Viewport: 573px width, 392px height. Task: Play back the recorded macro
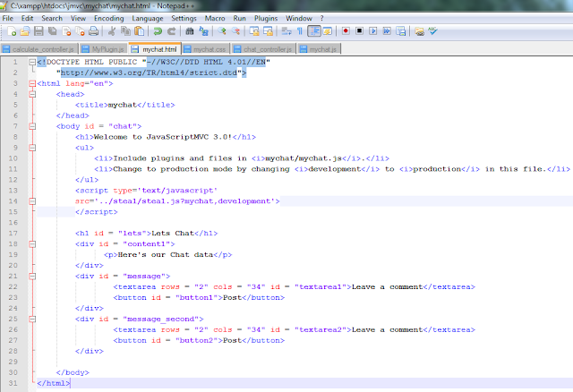(373, 31)
